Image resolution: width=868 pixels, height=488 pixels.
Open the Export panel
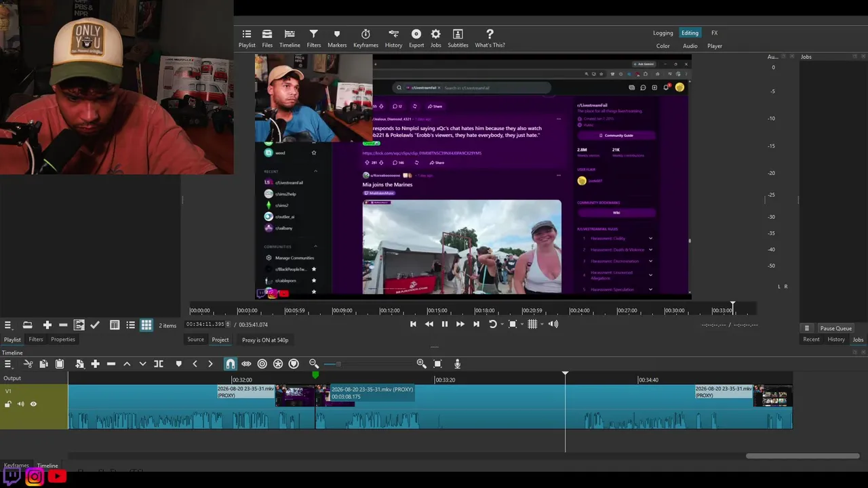[x=416, y=39]
